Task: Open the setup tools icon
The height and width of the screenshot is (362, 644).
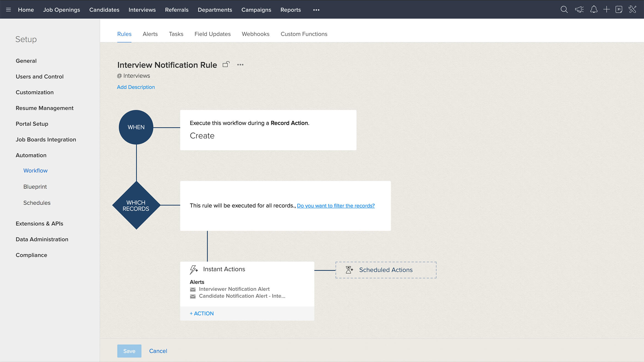Action: coord(632,10)
